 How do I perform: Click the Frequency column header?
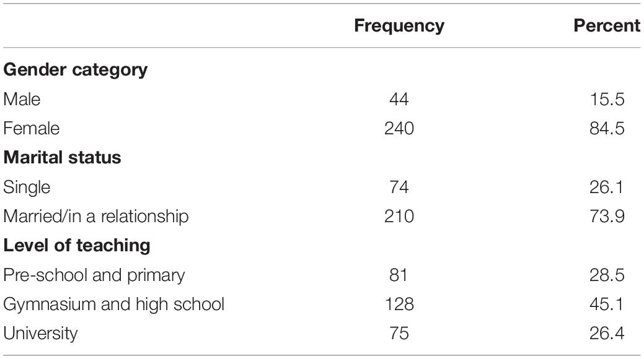(399, 26)
